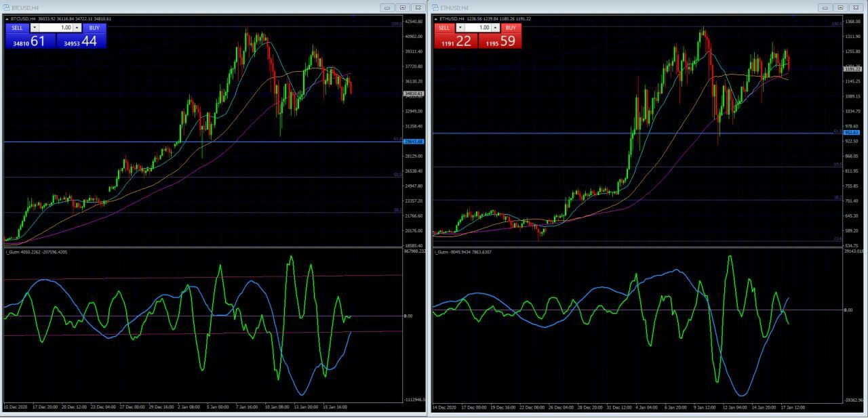Click the ETHUSD volume field showing 1.00
The image size is (868, 418).
tap(478, 28)
